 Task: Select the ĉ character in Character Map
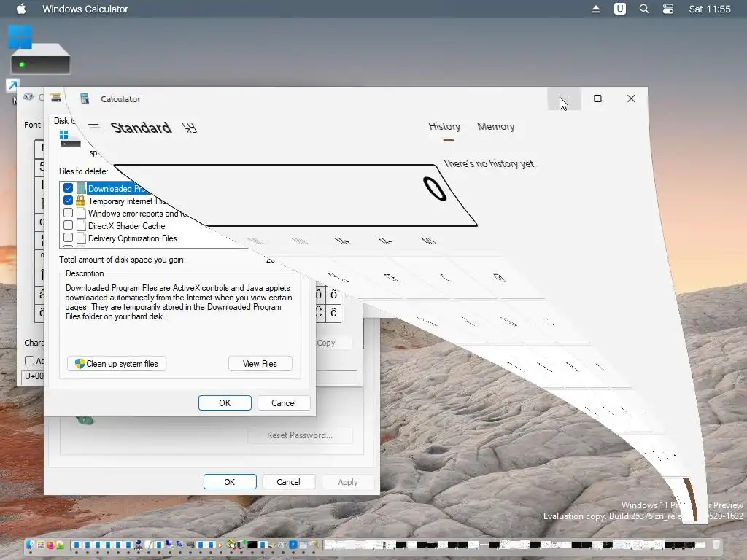coord(333,313)
